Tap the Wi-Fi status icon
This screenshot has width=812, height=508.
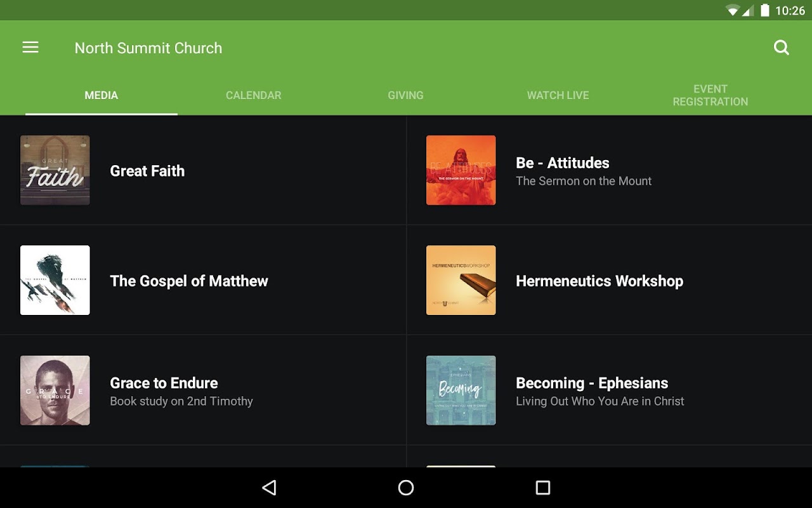(x=733, y=10)
